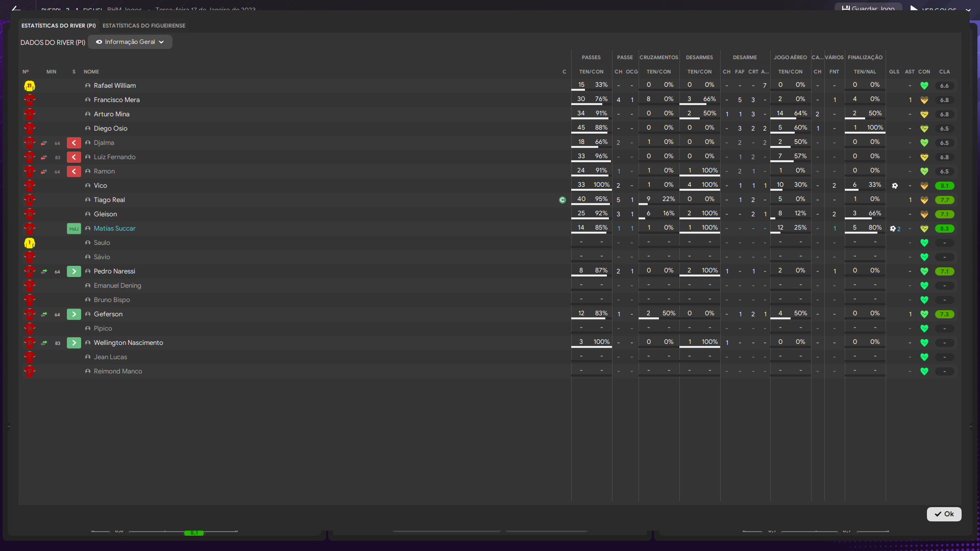980x551 pixels.
Task: Click Luiz Fernando's 96% pass completion value
Action: [x=601, y=156]
